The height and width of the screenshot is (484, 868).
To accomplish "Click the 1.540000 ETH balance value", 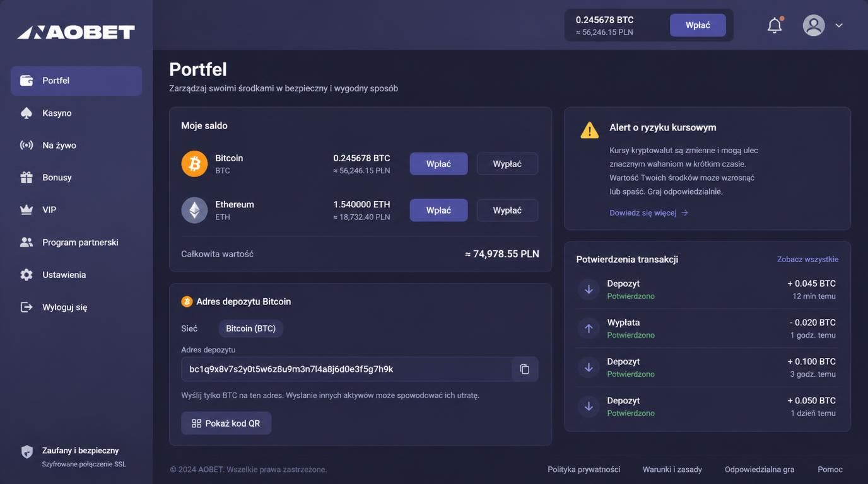I will click(x=361, y=205).
